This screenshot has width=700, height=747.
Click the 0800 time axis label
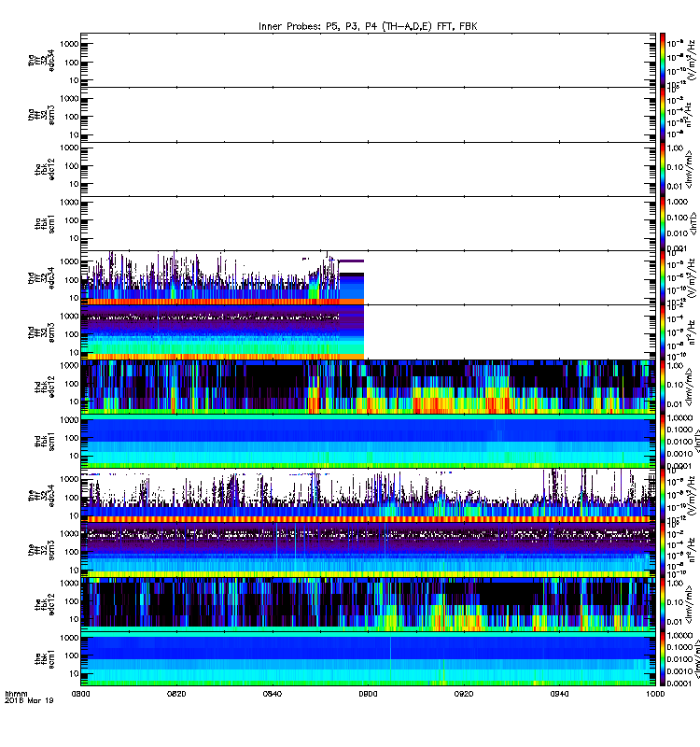80,694
